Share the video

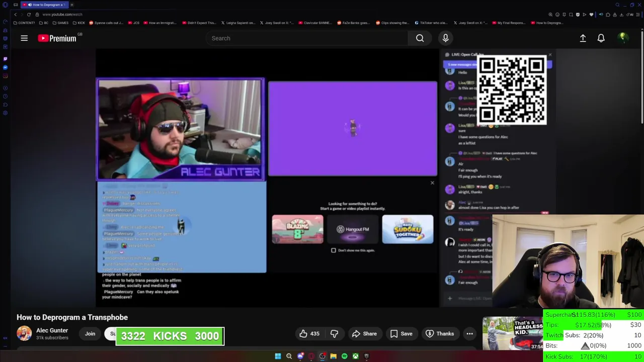pyautogui.click(x=364, y=334)
